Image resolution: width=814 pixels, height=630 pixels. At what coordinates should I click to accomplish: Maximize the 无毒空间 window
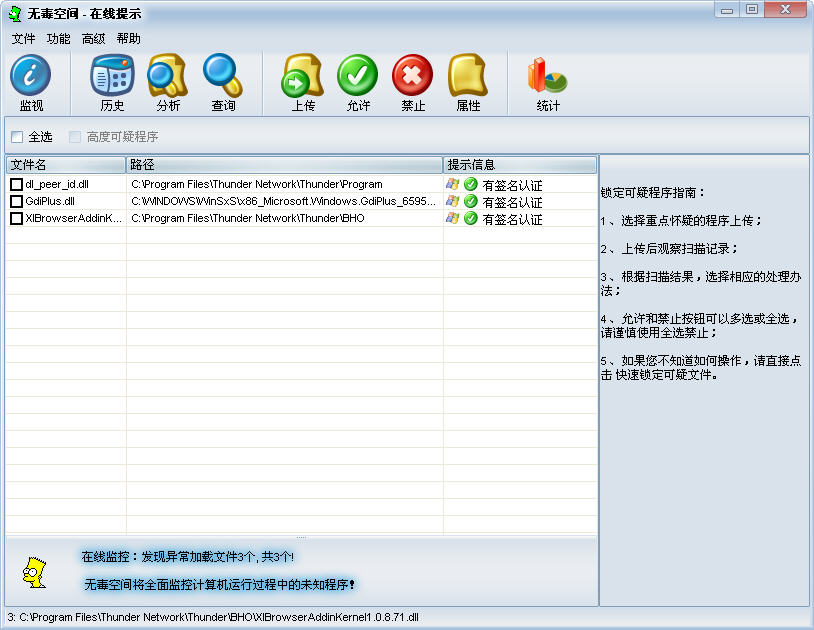coord(752,10)
